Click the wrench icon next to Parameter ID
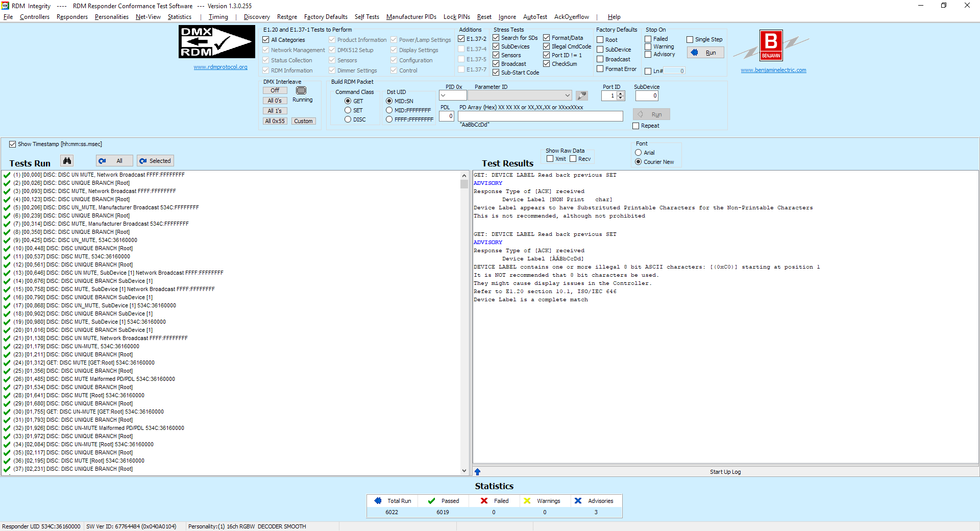980x531 pixels. click(x=581, y=95)
